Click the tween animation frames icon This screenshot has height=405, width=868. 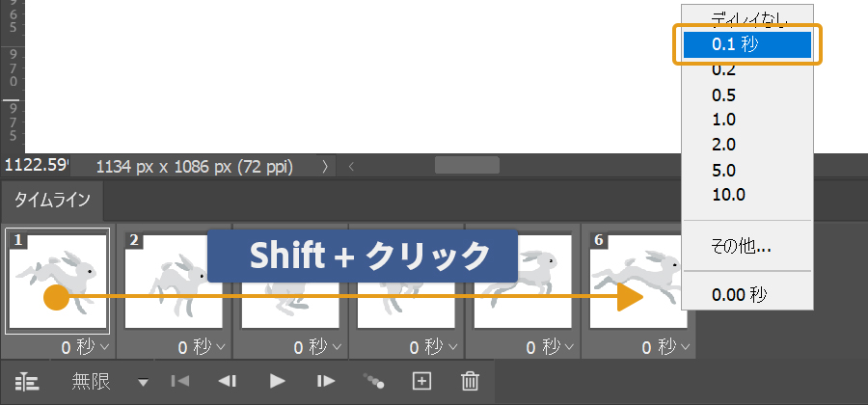[374, 381]
